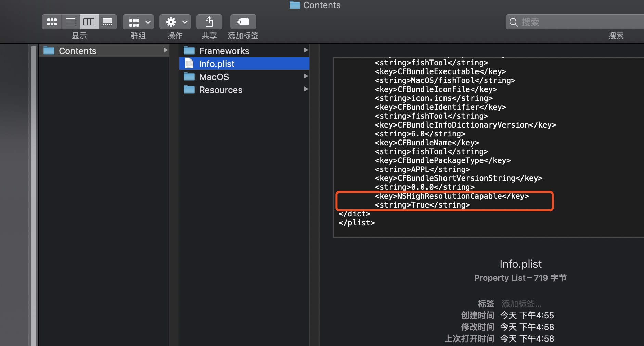Screen dimensions: 644x346
Task: Expand the MacOS folder
Action: point(306,76)
